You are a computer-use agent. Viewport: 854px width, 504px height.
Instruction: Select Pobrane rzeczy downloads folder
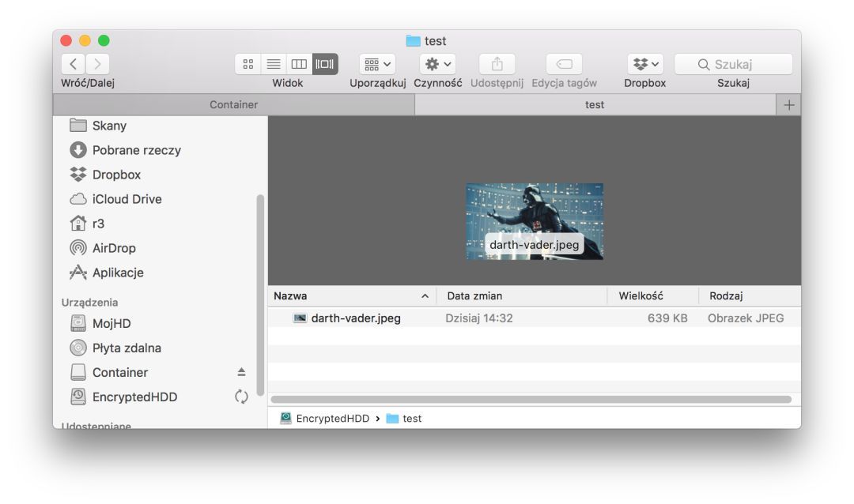click(136, 150)
